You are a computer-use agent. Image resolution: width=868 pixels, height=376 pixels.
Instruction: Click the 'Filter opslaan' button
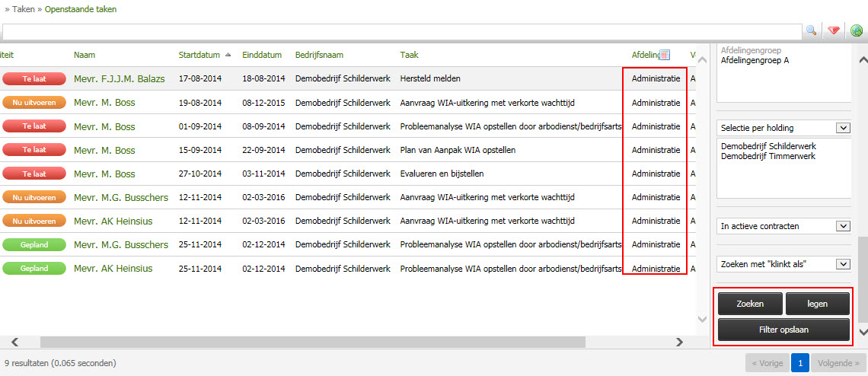[783, 330]
